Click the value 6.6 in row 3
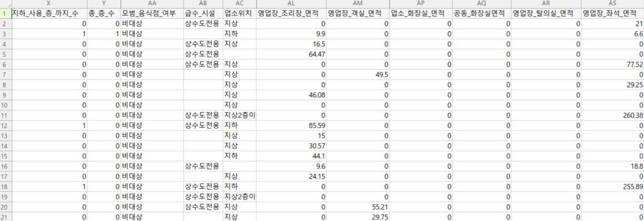This screenshot has width=644, height=221. pos(638,34)
